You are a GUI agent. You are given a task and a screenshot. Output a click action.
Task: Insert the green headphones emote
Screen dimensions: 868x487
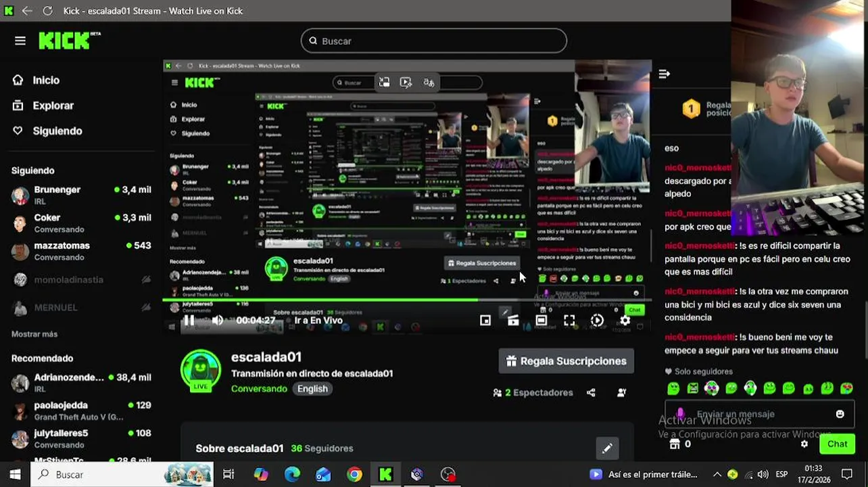[x=750, y=388]
